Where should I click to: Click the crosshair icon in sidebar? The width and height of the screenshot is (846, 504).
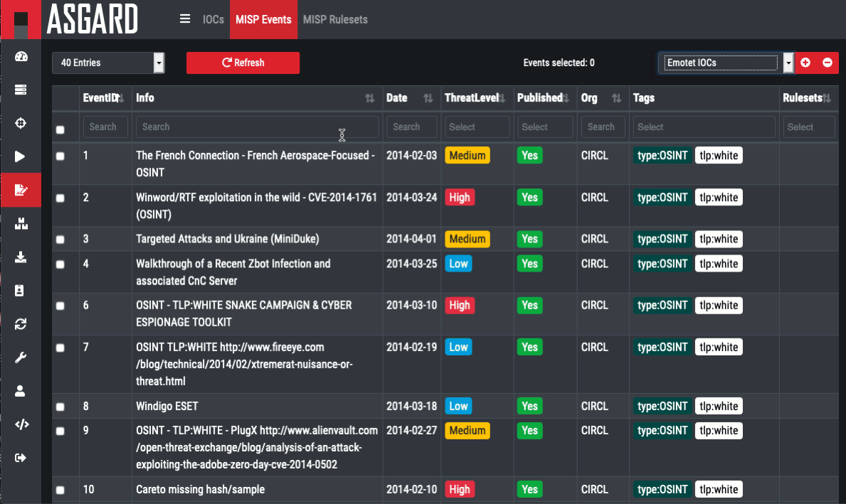point(21,123)
